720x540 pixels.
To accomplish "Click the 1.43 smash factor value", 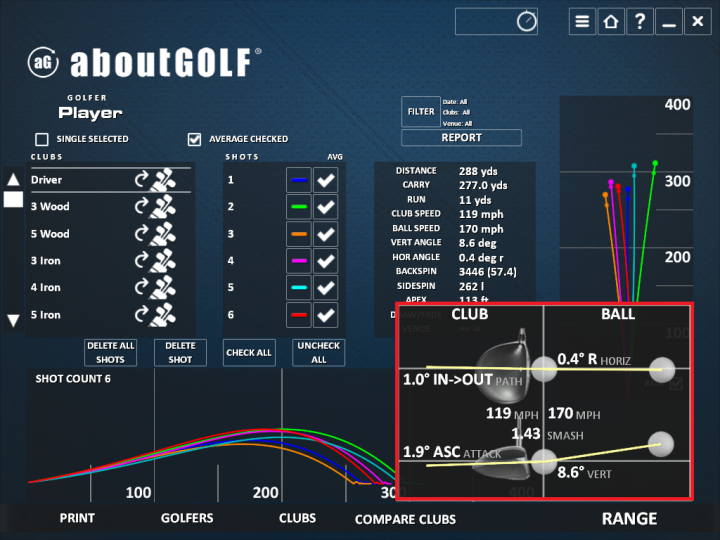I will click(526, 433).
